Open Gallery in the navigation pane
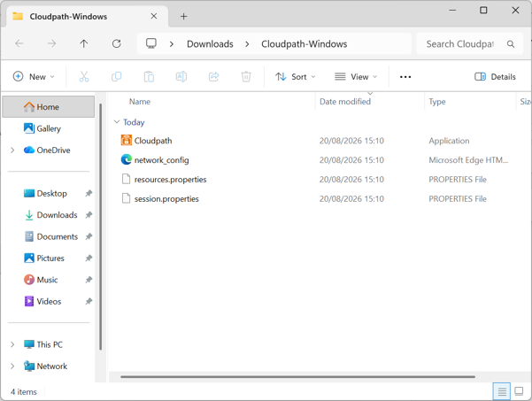 [49, 128]
